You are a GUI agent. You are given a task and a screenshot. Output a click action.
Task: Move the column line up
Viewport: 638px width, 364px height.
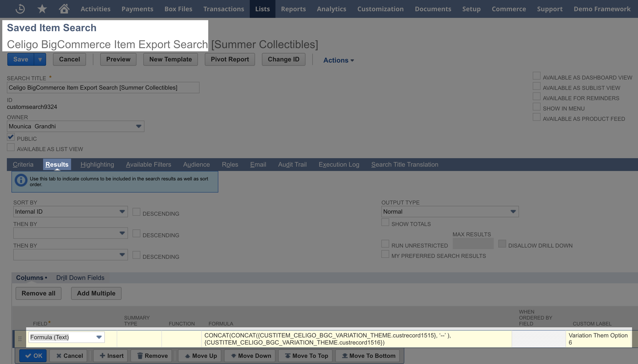click(199, 356)
